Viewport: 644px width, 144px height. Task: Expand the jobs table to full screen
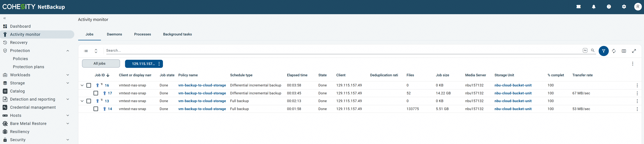tap(634, 51)
